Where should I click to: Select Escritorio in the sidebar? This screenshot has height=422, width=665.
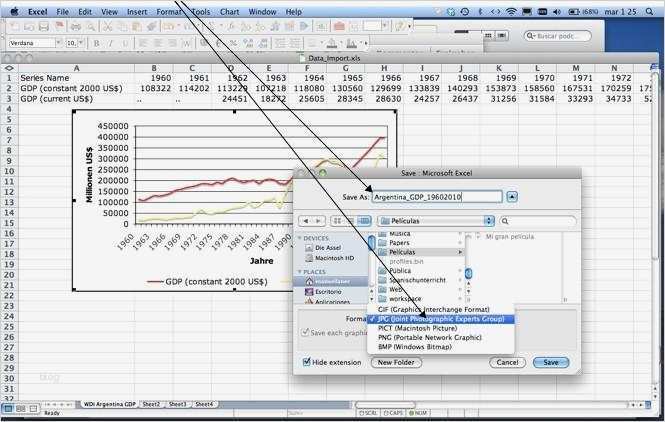[x=323, y=292]
